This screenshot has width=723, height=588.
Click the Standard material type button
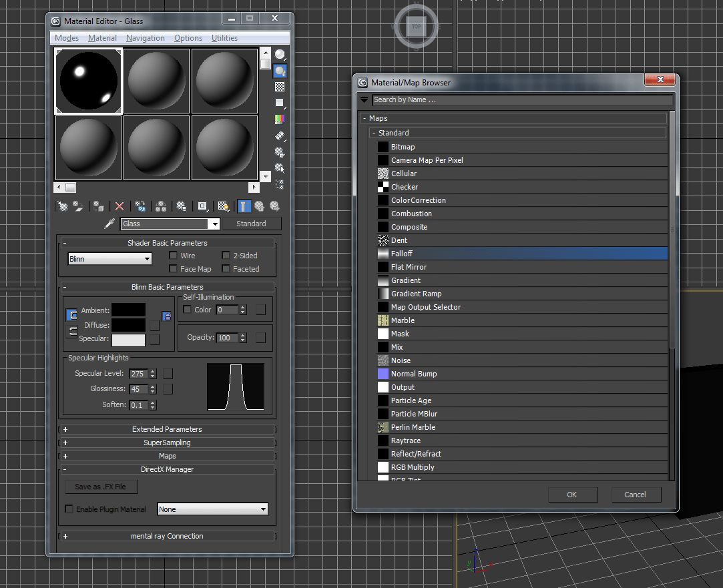pos(251,224)
